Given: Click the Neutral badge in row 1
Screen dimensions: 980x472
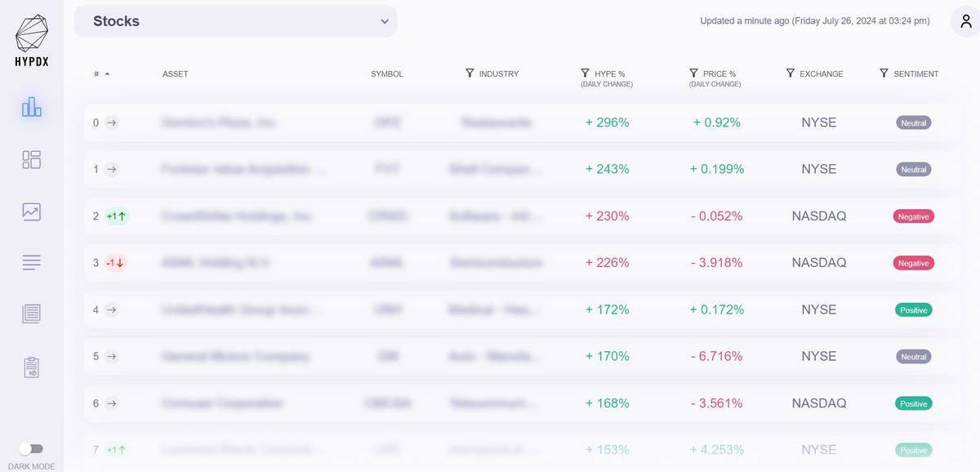Looking at the screenshot, I should pos(914,169).
